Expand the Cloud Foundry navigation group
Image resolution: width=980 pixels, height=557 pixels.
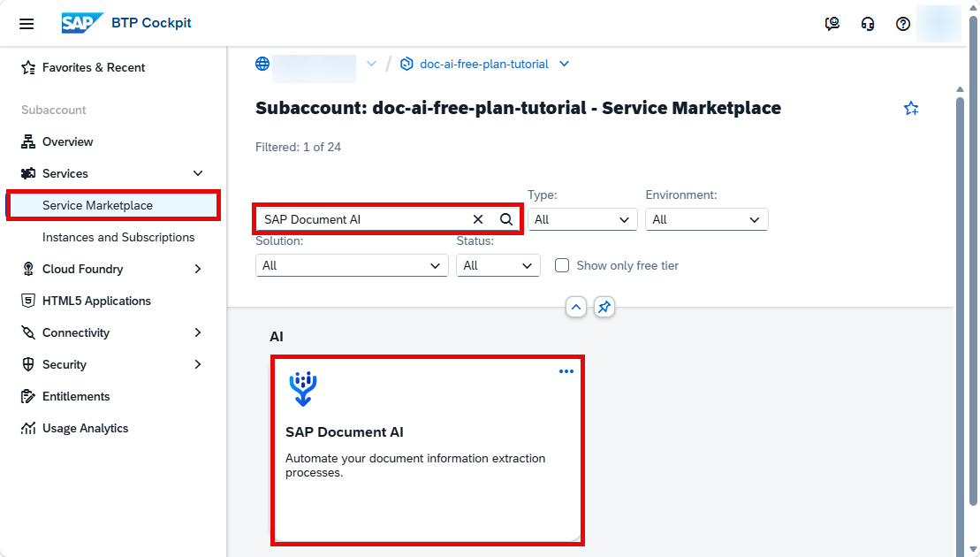click(198, 269)
